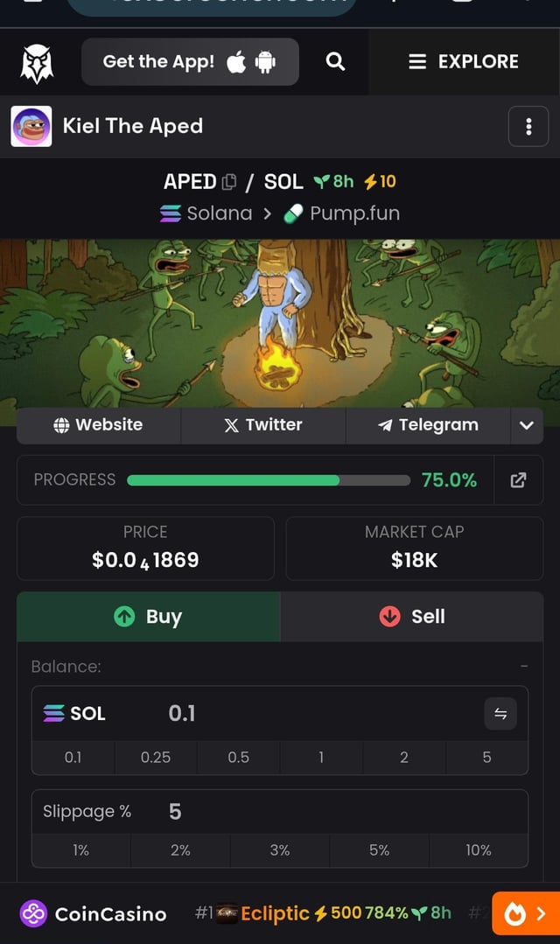The height and width of the screenshot is (944, 560).
Task: Click the Kiel The Aped avatar
Action: coord(31,127)
